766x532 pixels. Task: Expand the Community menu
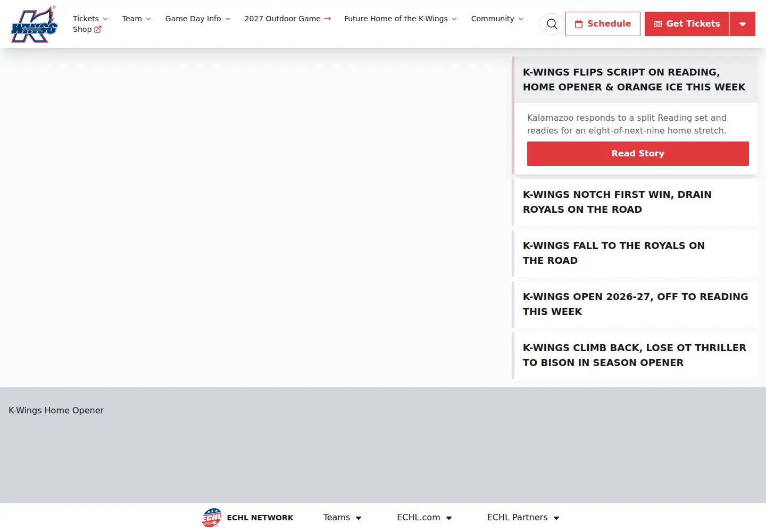(497, 19)
